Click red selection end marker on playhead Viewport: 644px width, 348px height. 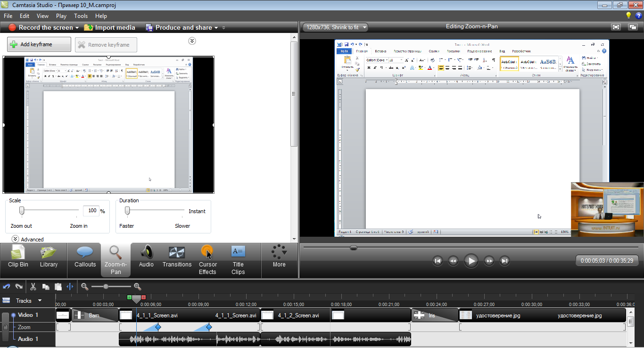143,298
